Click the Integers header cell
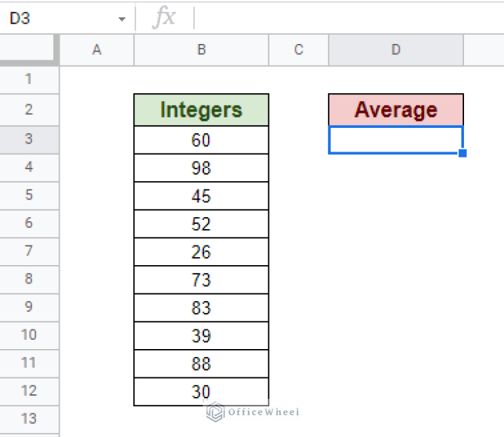504x437 pixels. 201,110
